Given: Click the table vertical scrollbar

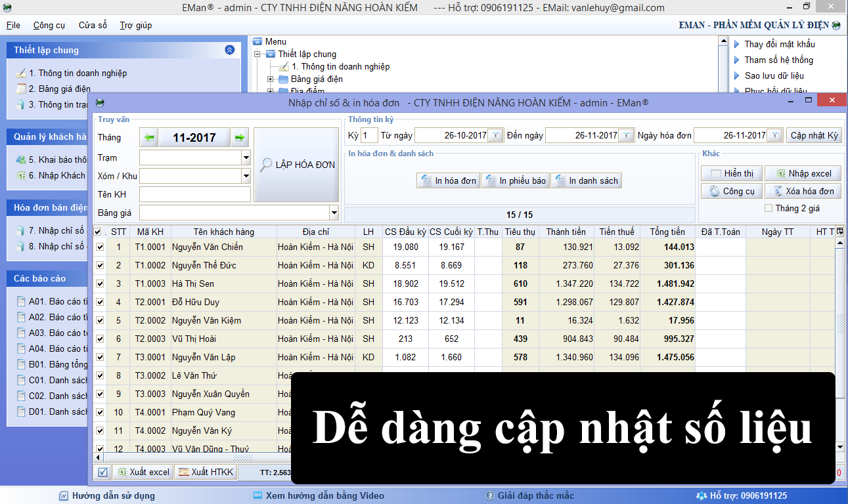Looking at the screenshot, I should 839,322.
